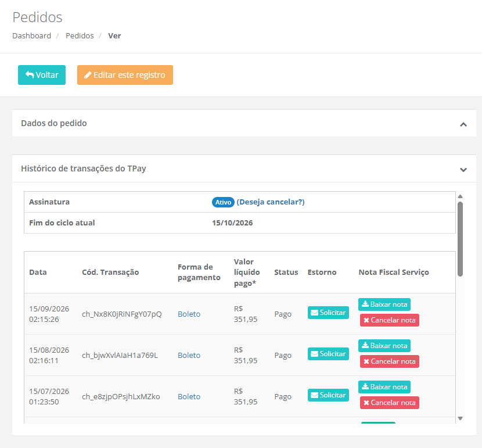This screenshot has height=448, width=482.
Task: Go to Dashboard breadcrumb
Action: click(32, 35)
